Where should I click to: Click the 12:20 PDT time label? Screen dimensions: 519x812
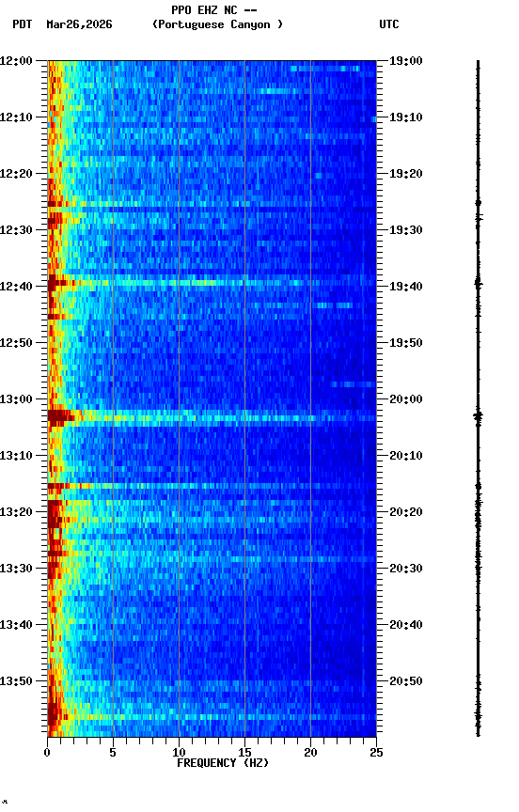[16, 174]
